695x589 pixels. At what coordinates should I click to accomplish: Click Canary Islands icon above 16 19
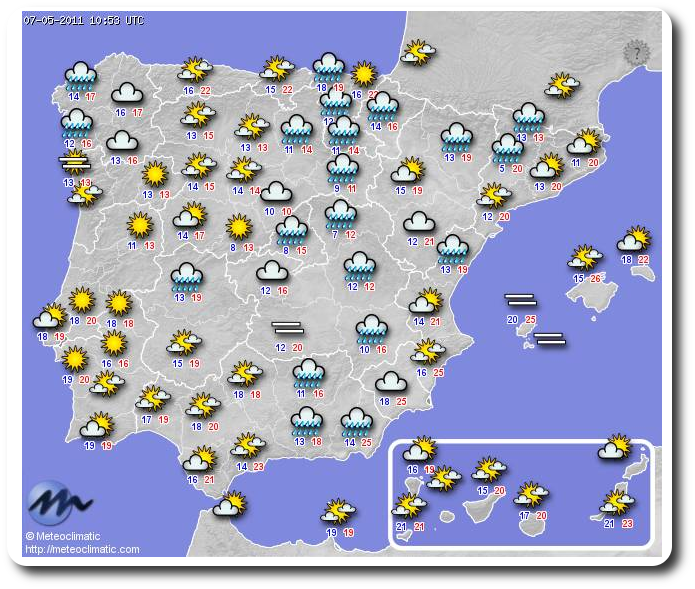tap(420, 449)
